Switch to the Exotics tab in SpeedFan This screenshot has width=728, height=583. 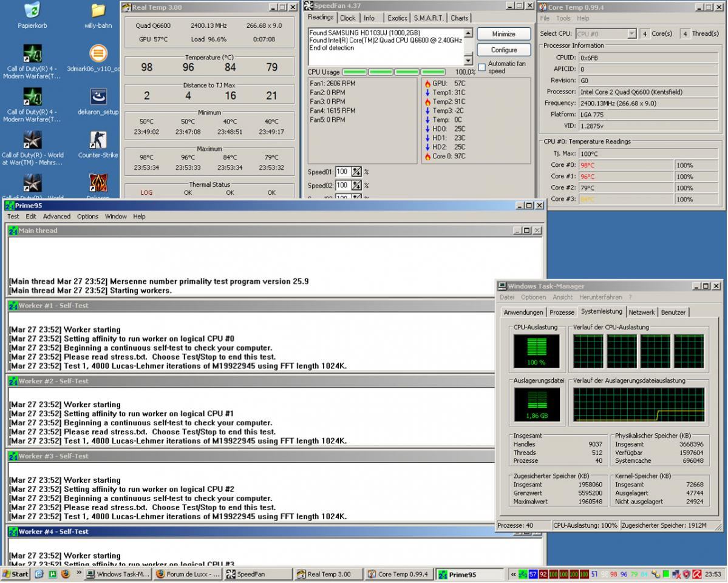pos(398,18)
